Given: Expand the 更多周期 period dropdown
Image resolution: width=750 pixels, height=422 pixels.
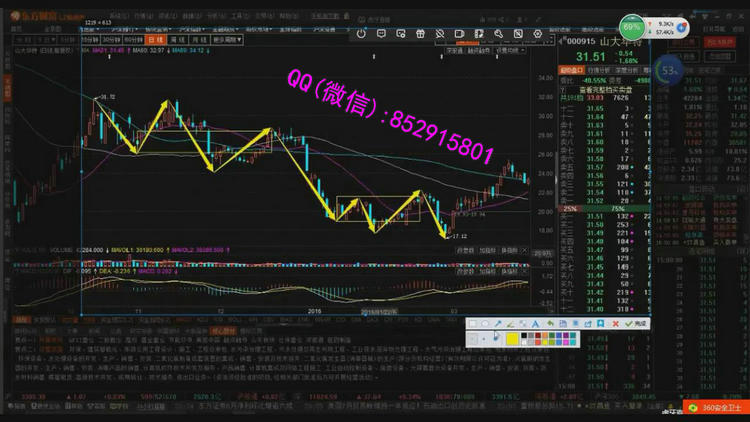Looking at the screenshot, I should [227, 41].
